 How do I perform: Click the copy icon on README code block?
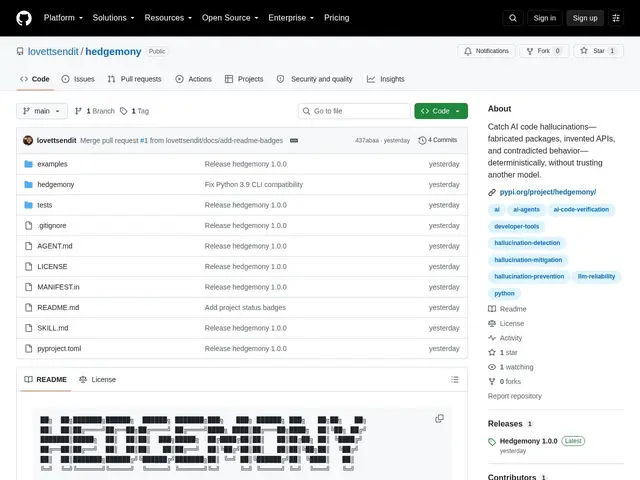click(439, 418)
